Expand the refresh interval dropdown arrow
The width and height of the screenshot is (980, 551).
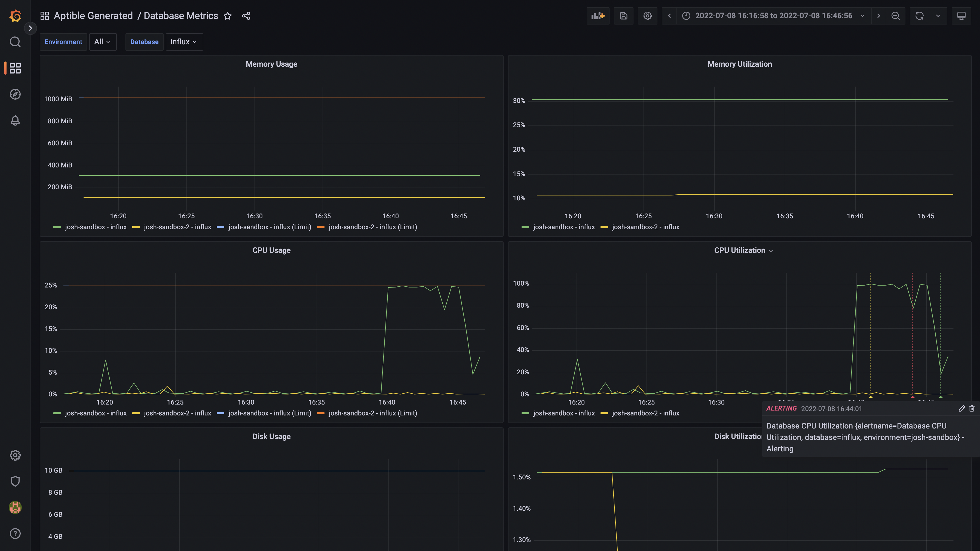tap(938, 16)
